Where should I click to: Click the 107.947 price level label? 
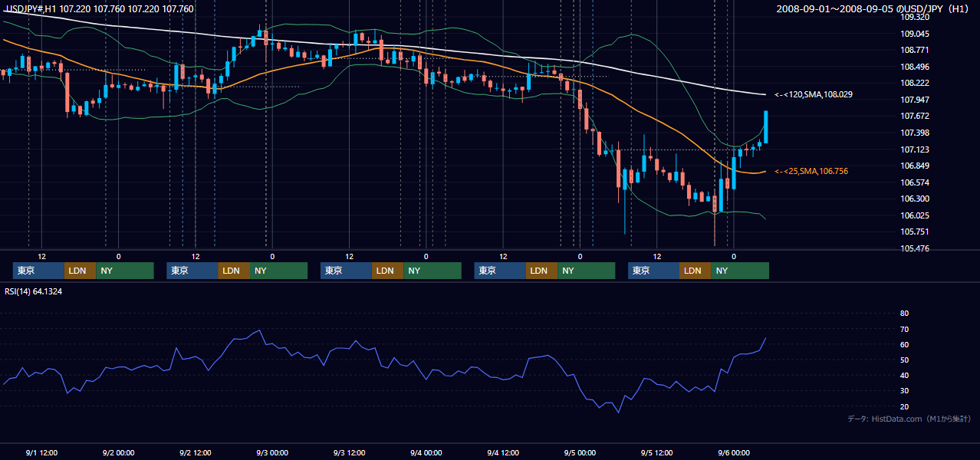click(x=915, y=100)
